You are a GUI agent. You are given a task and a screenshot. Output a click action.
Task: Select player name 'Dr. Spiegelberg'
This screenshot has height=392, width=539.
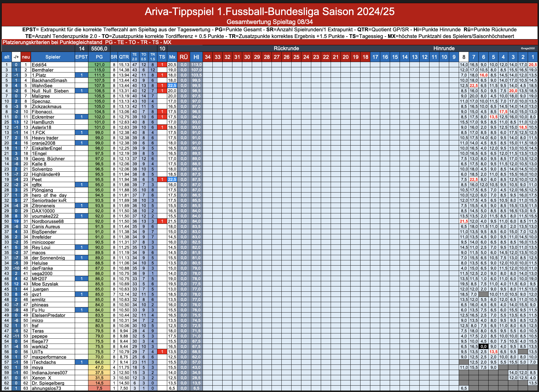[48, 383]
